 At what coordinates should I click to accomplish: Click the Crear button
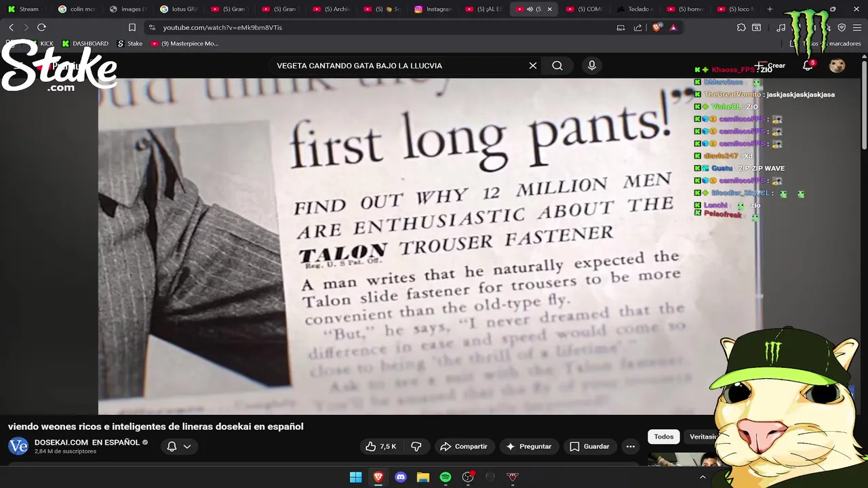[770, 66]
